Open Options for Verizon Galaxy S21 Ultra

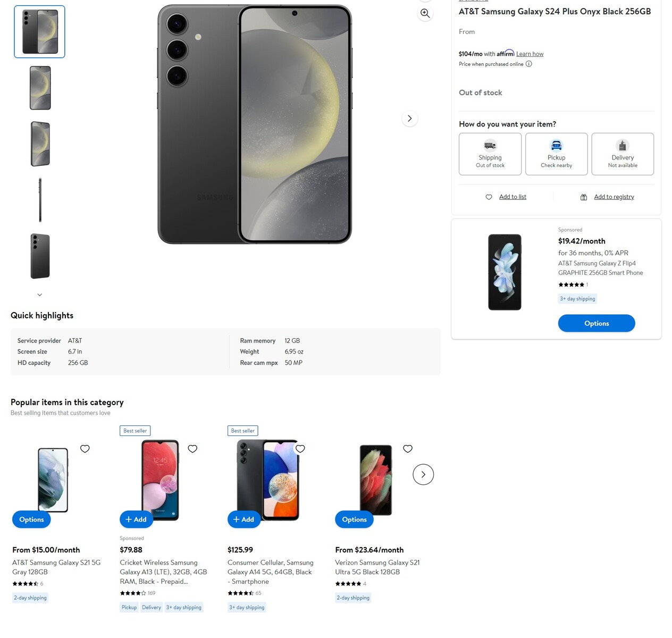tap(354, 519)
